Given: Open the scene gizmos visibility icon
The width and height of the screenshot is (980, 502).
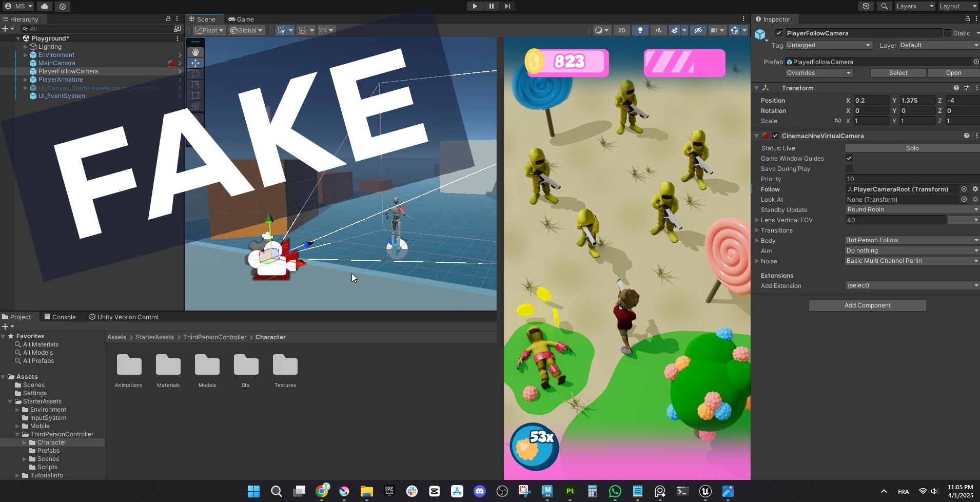Looking at the screenshot, I should 736,30.
